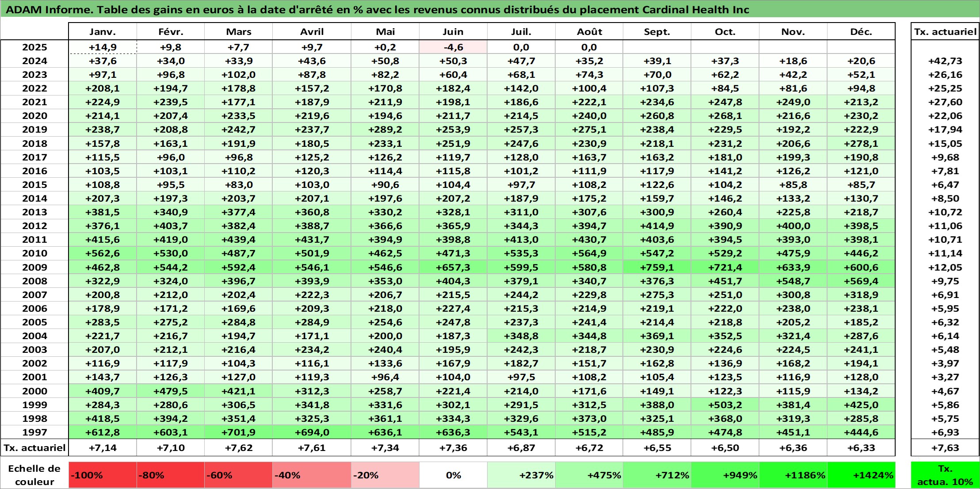This screenshot has height=489, width=980.
Task: Select the -20% light pink swatch
Action: (385, 475)
